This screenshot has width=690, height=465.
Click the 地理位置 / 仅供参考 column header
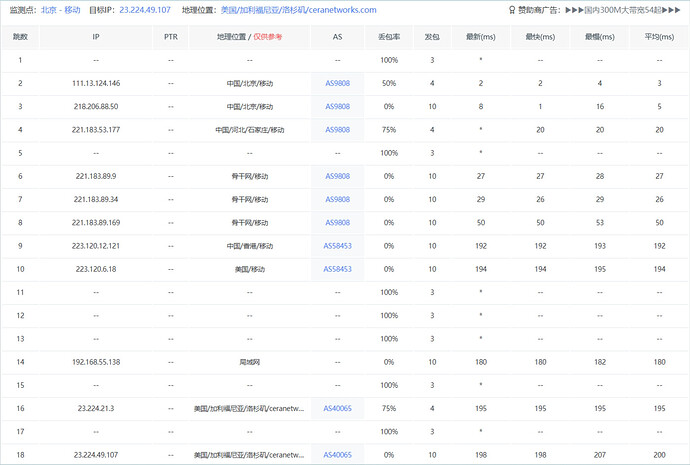coord(250,37)
